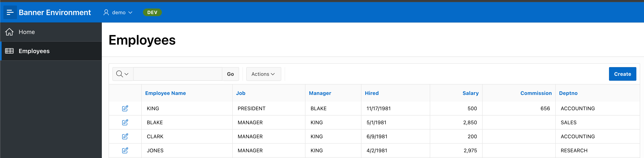This screenshot has width=644, height=158.
Task: Click the user profile icon beside demo
Action: pyautogui.click(x=106, y=12)
